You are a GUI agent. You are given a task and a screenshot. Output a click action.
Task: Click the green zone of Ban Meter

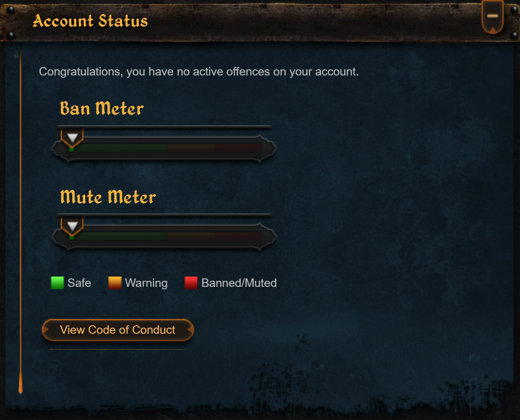coord(118,148)
